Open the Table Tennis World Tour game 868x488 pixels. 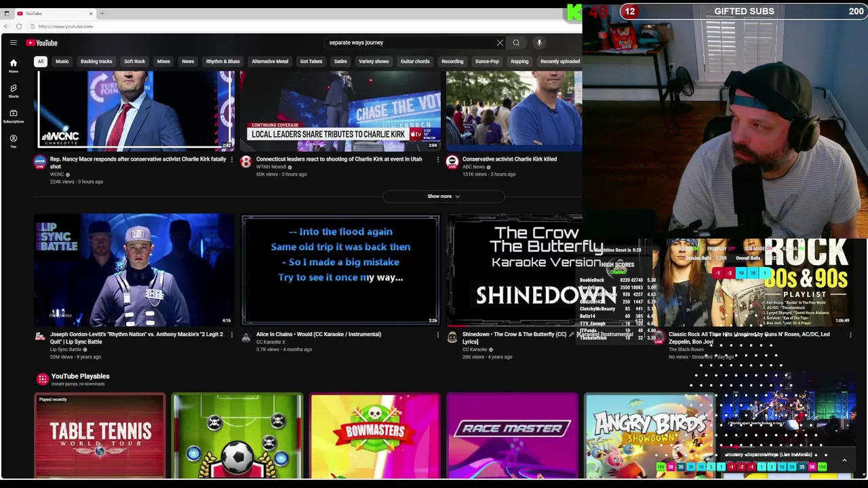coord(100,436)
